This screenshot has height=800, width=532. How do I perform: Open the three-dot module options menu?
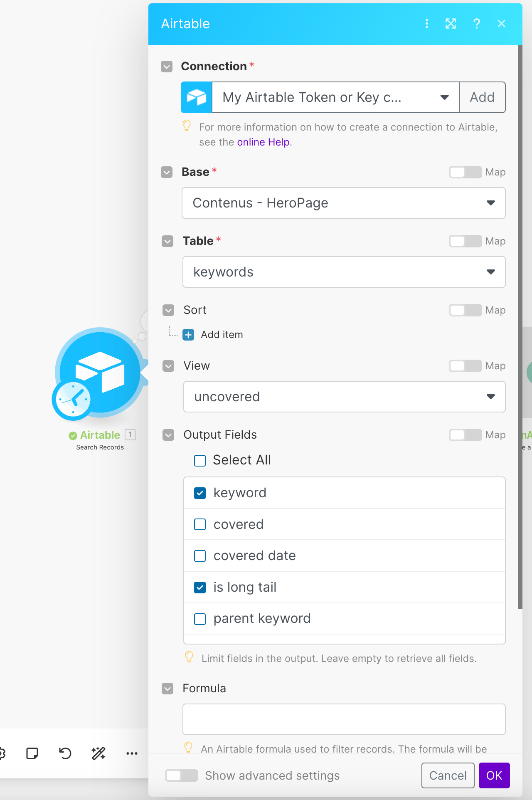[x=426, y=24]
